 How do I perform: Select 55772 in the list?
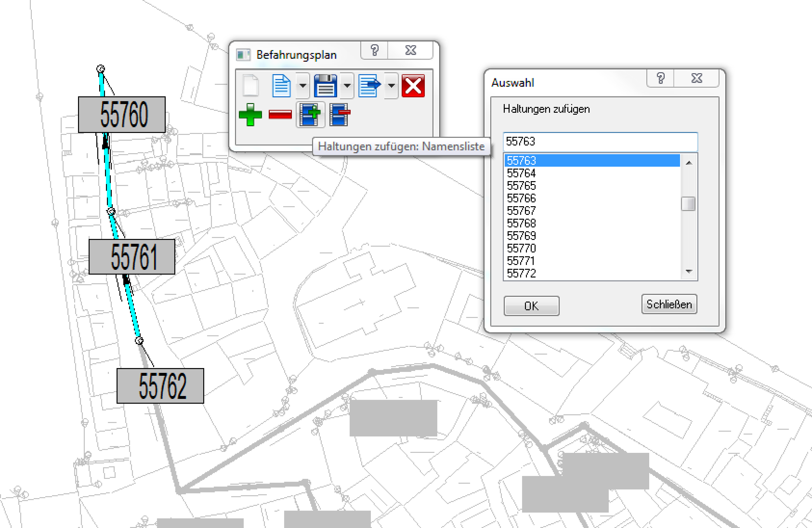coord(592,273)
